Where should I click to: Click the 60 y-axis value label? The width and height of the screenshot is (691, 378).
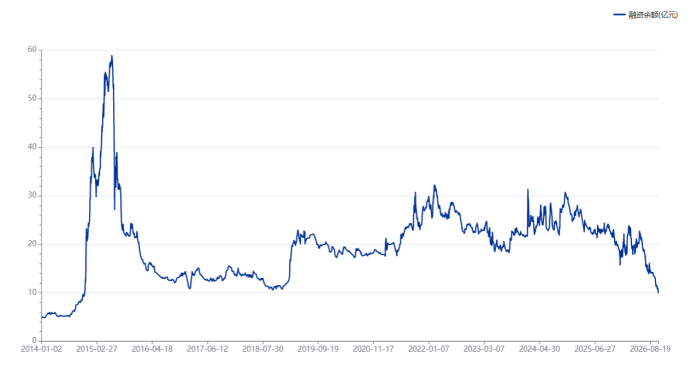point(32,50)
